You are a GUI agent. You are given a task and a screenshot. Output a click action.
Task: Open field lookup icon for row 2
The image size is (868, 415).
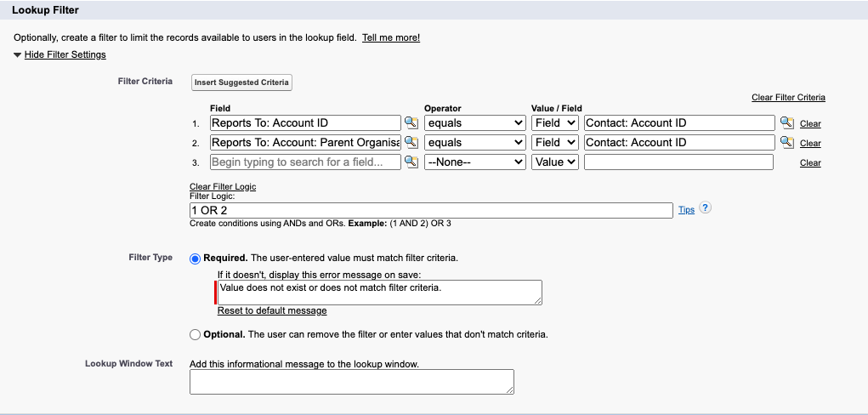pos(411,143)
